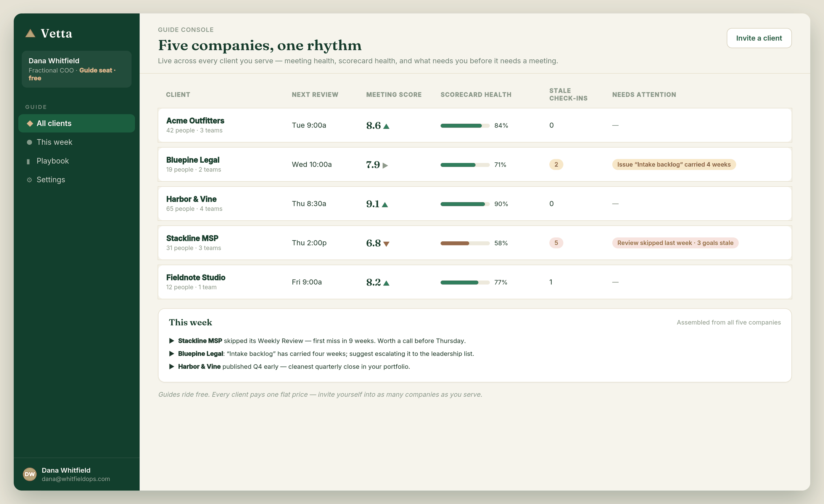The height and width of the screenshot is (504, 824).
Task: Open the Acme Outfitters client row
Action: (x=474, y=125)
